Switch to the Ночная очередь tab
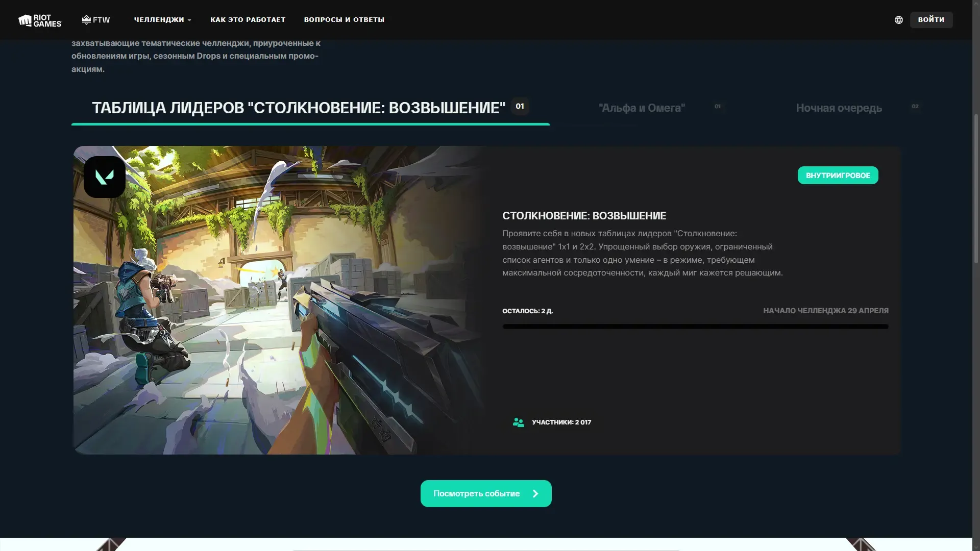Screen dimensions: 980x551 (839, 108)
